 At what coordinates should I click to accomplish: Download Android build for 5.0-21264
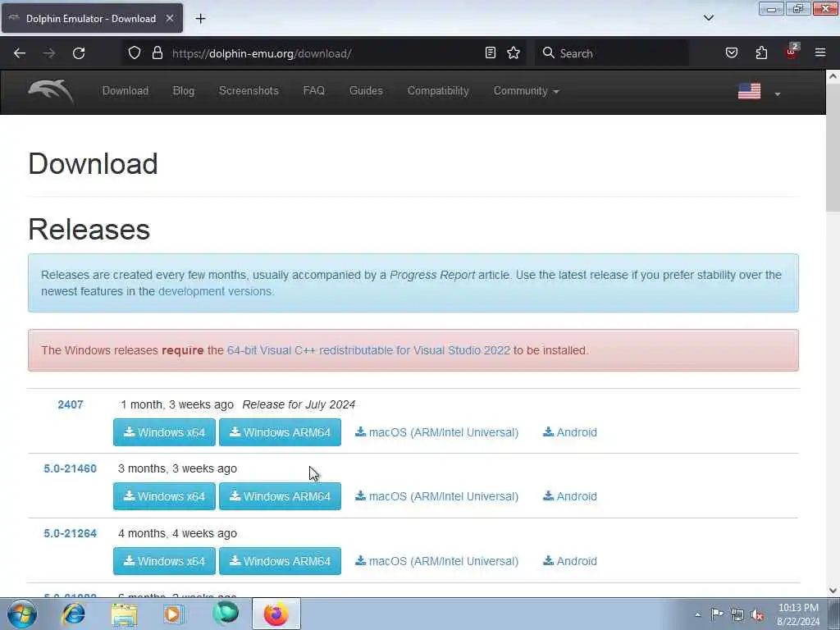point(570,561)
